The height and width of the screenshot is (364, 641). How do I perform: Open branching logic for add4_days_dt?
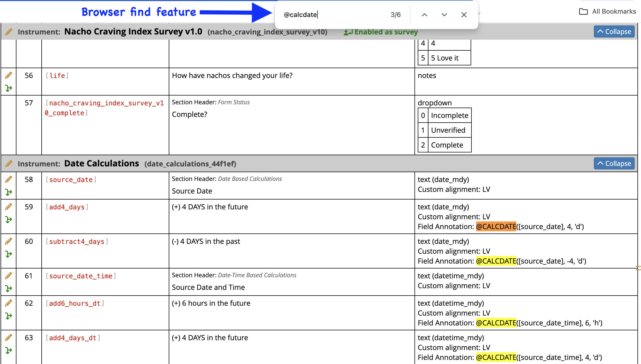(8, 350)
